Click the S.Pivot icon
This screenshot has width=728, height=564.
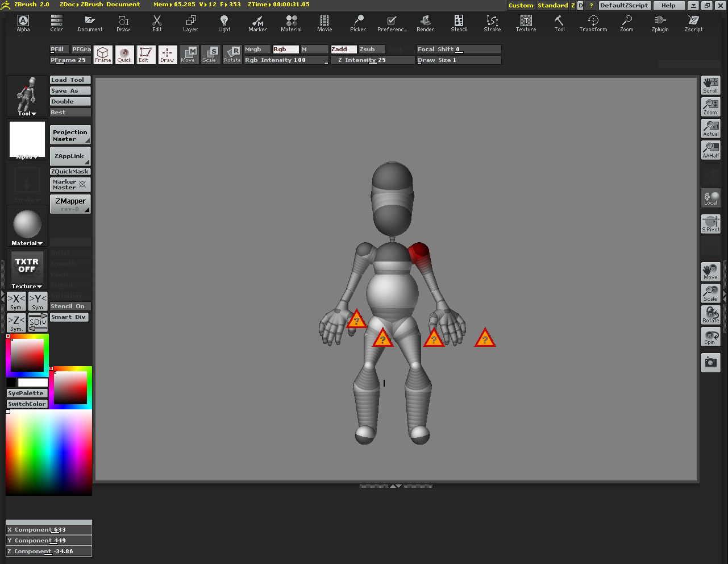[710, 223]
